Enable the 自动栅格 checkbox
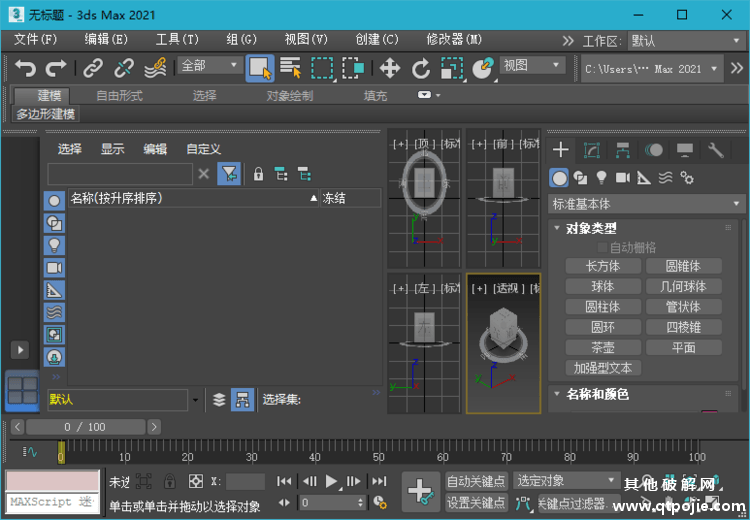750x520 pixels. (603, 247)
